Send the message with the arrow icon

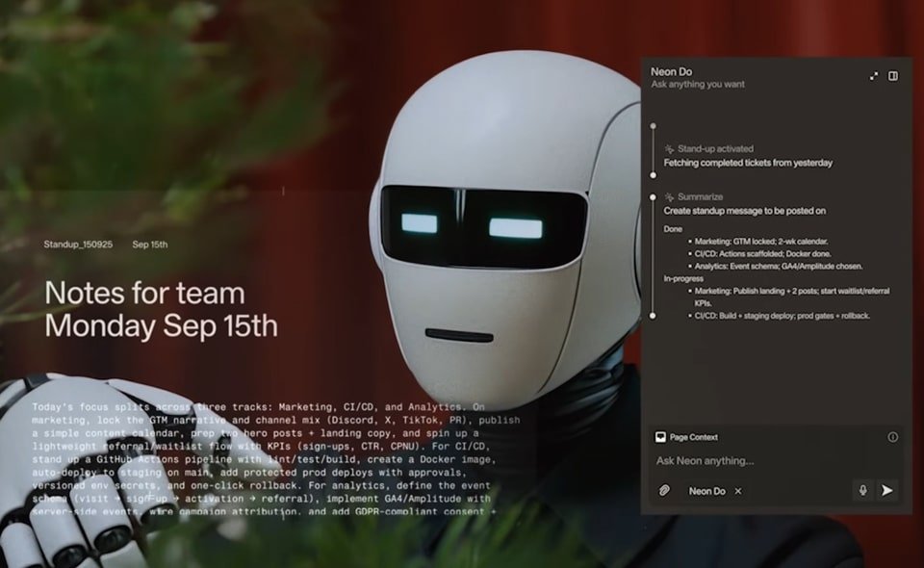[886, 490]
